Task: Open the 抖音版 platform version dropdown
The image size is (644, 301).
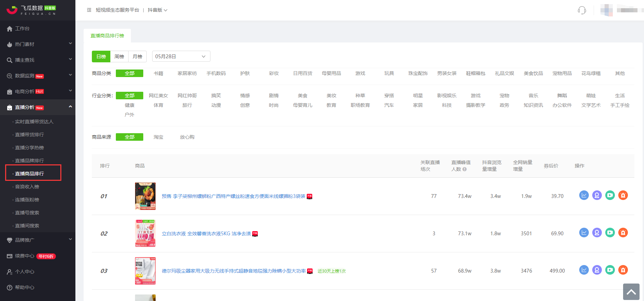Action: click(x=157, y=10)
